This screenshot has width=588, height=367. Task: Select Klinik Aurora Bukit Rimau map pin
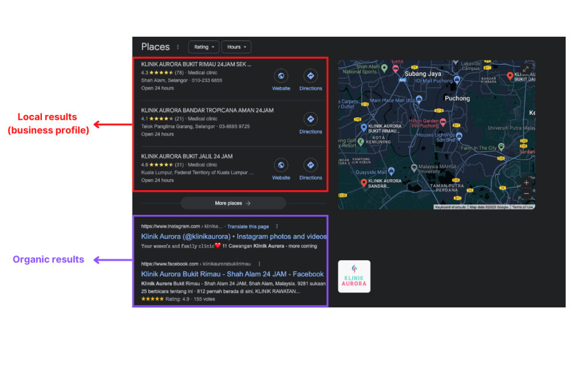click(363, 128)
